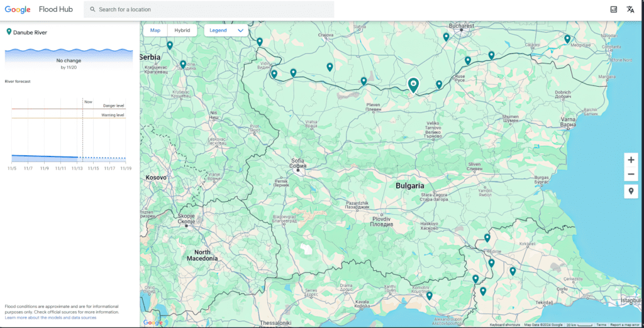Image resolution: width=644 pixels, height=328 pixels.
Task: Click the 11/19 date on forecast axis
Action: tap(126, 168)
